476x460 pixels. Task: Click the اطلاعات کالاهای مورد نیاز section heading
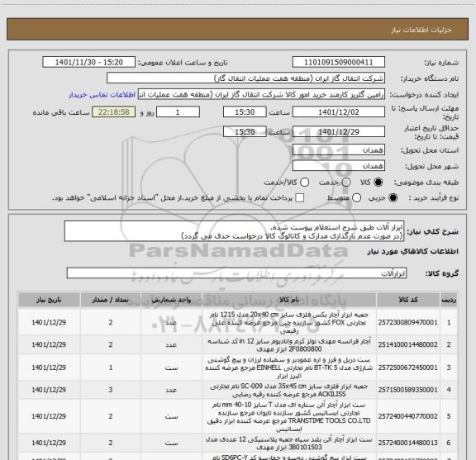[x=413, y=251]
